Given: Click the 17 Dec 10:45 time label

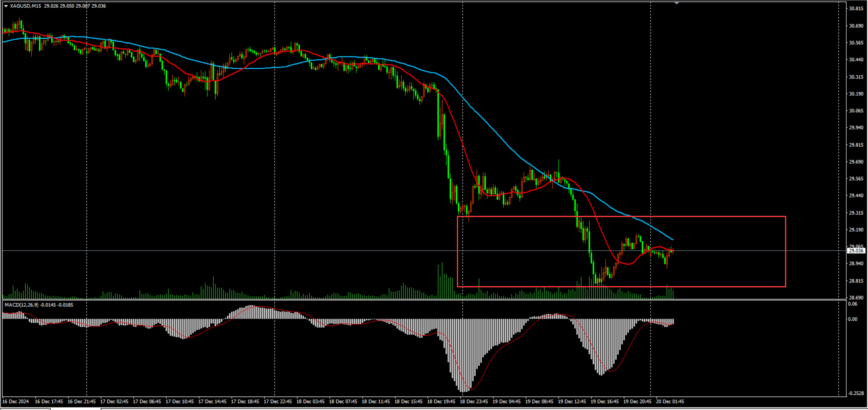Looking at the screenshot, I should tap(180, 401).
